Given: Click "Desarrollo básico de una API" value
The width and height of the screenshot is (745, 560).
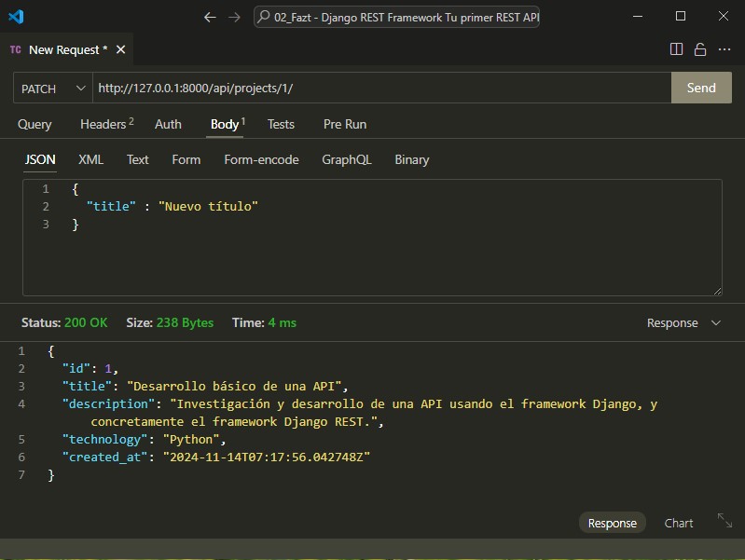Looking at the screenshot, I should (234, 386).
